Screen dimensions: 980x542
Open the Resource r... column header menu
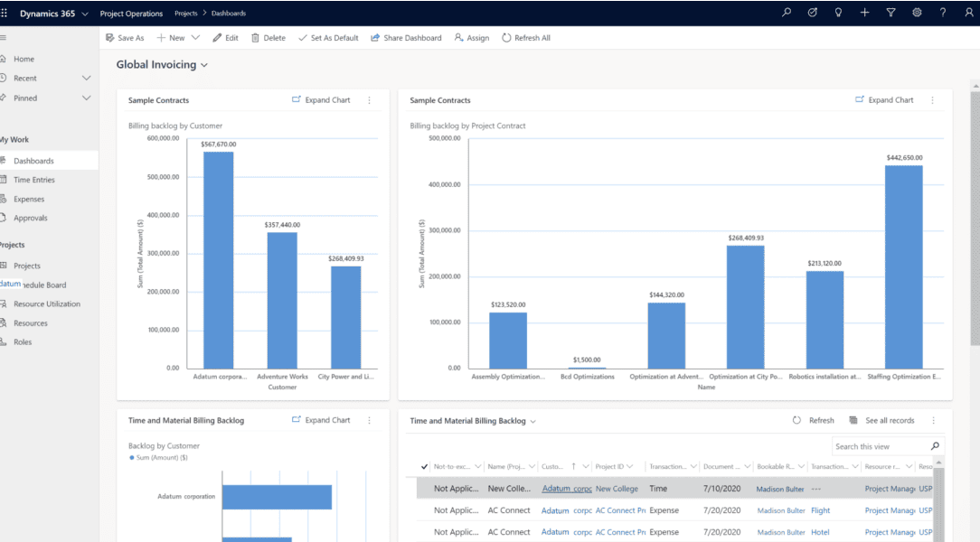click(909, 466)
